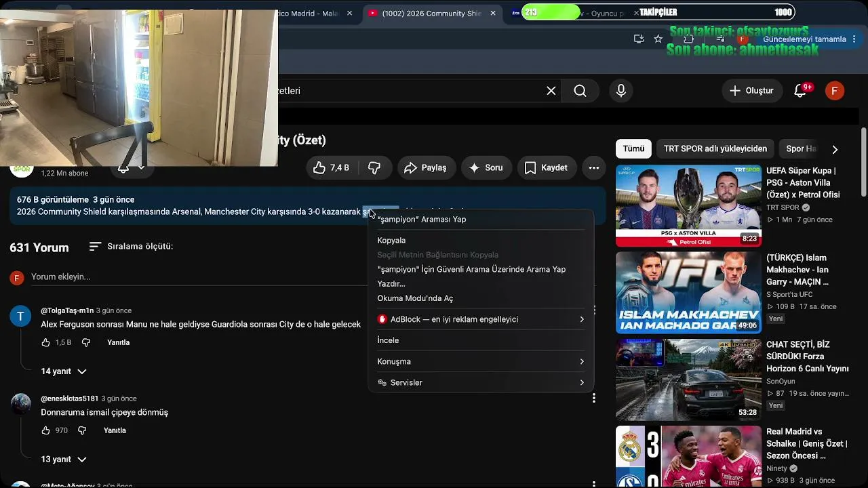
Task: Save the video with Kaydet
Action: click(547, 167)
